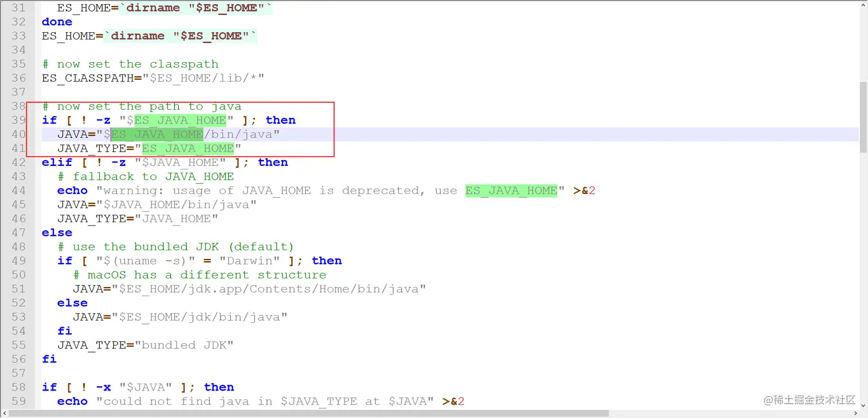The height and width of the screenshot is (418, 868).
Task: Click "then" keyword on line 49
Action: click(327, 261)
